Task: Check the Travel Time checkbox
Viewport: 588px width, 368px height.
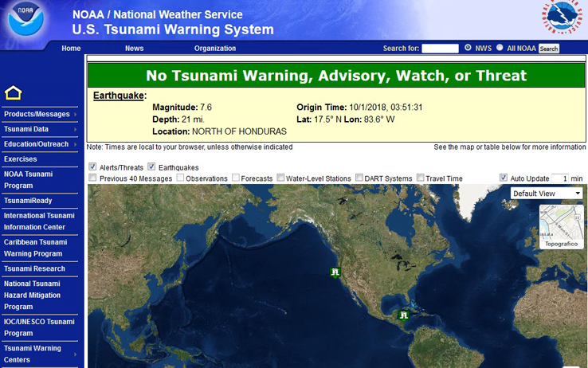Action: pos(421,178)
